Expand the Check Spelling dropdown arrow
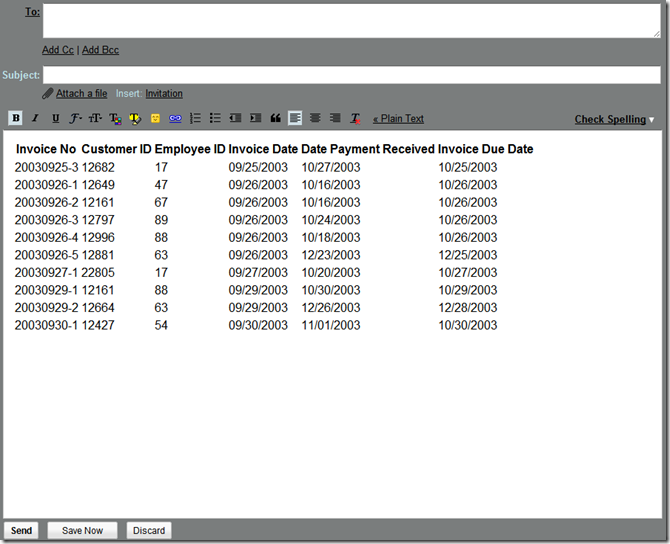 pyautogui.click(x=652, y=120)
